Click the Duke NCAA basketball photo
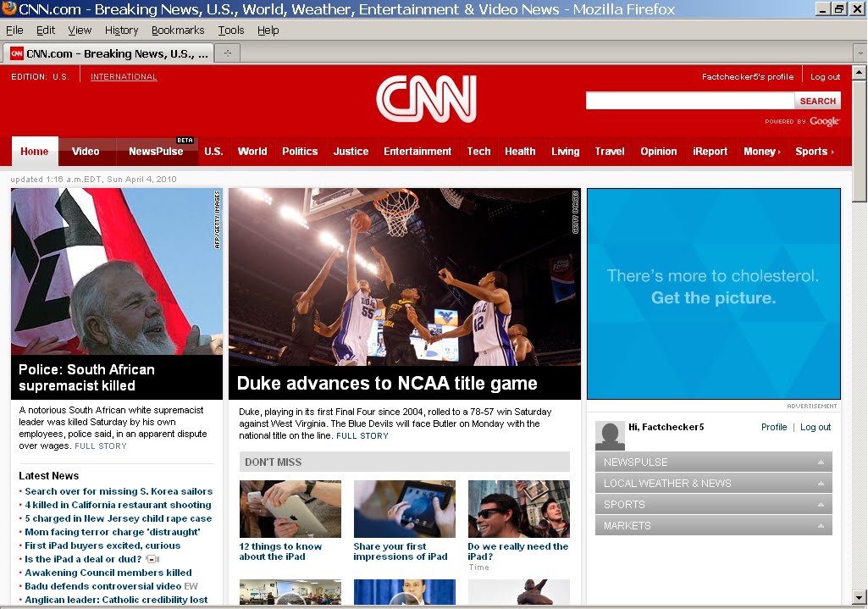 (405, 277)
